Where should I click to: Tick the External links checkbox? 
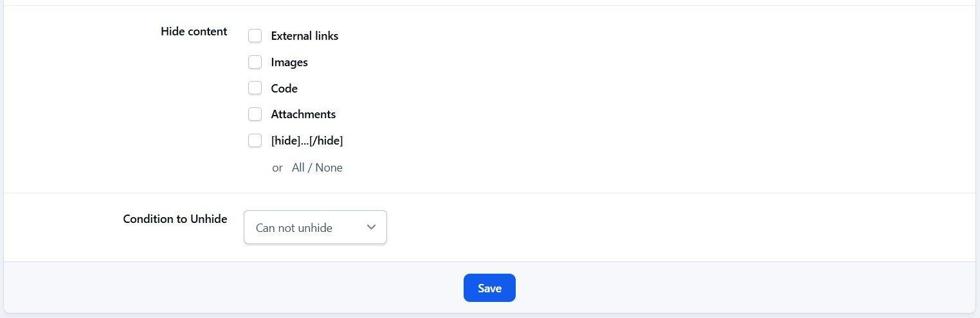pyautogui.click(x=255, y=36)
